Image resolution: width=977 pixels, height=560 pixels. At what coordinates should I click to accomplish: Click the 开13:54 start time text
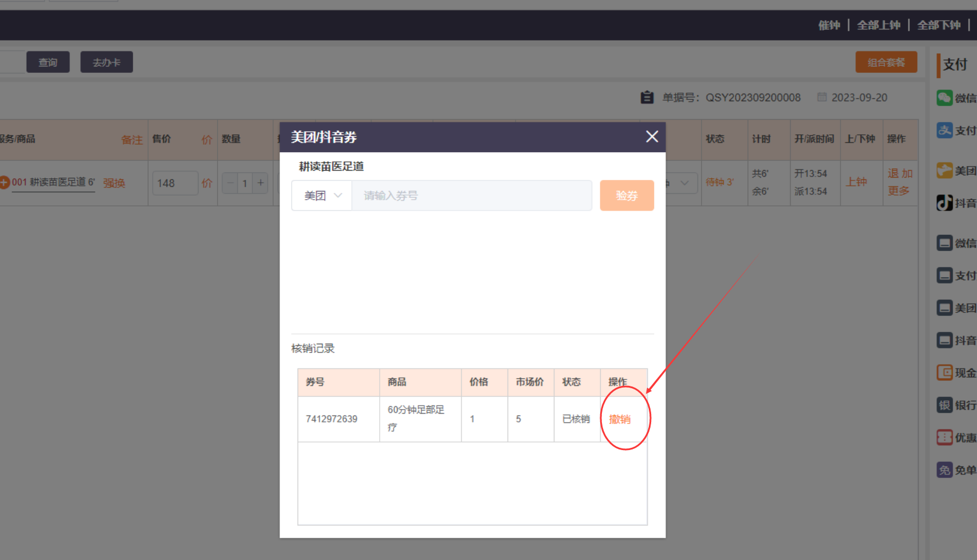tap(810, 174)
